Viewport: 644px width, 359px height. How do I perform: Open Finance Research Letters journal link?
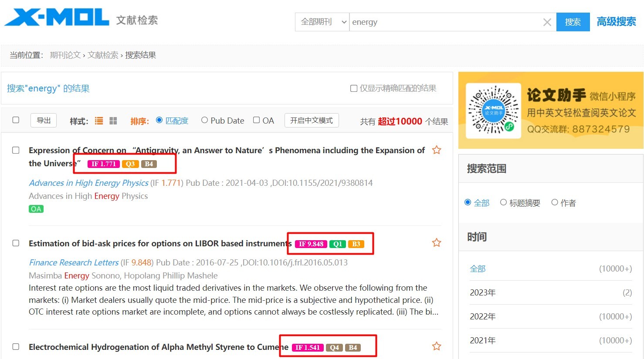(74, 262)
